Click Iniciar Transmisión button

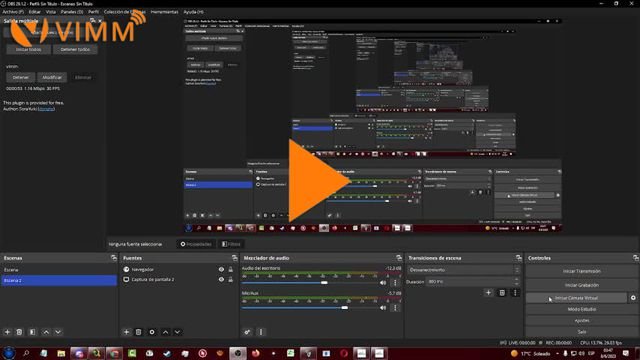[582, 271]
